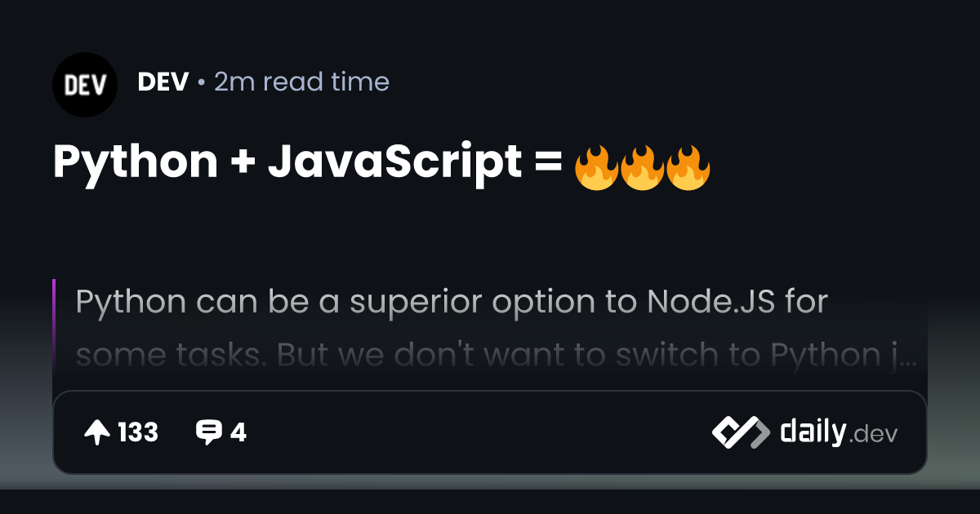The height and width of the screenshot is (514, 980).
Task: Click the comment count number 4
Action: (238, 432)
